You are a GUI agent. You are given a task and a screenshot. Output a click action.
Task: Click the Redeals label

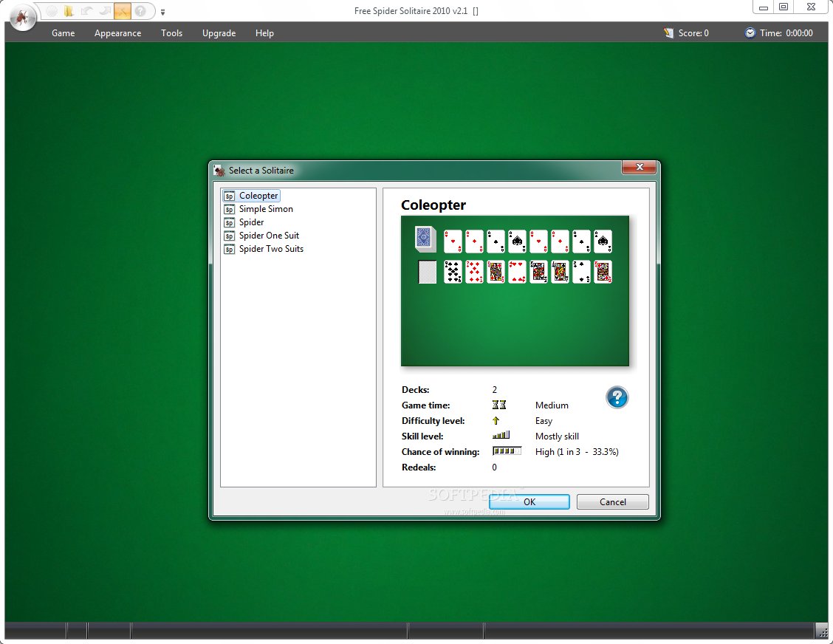(x=419, y=467)
